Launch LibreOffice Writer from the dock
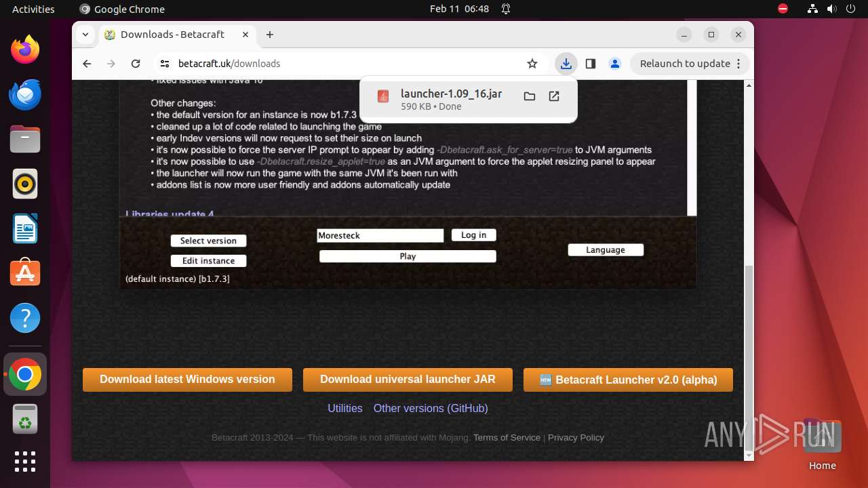868x488 pixels. 25,228
